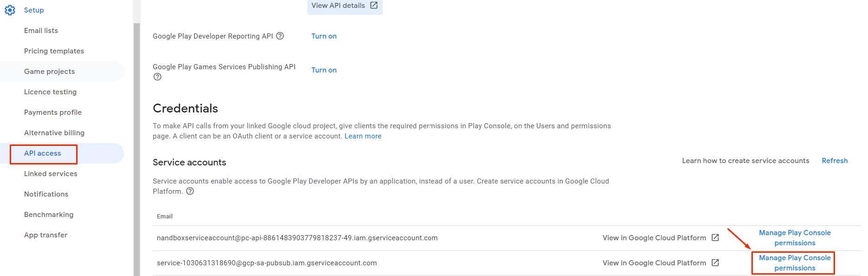Manage Play Console permissions for nandboxserviceaccount
The image size is (868, 276).
pyautogui.click(x=795, y=238)
